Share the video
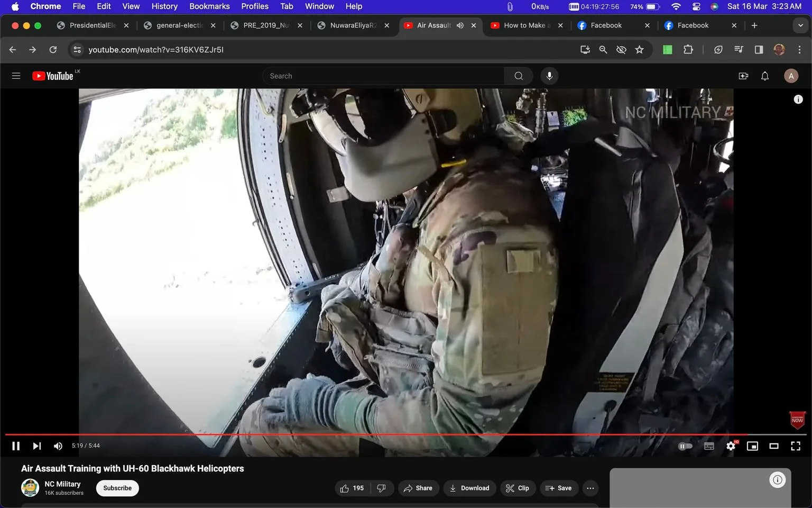Screen dimensions: 812x508 [418, 488]
